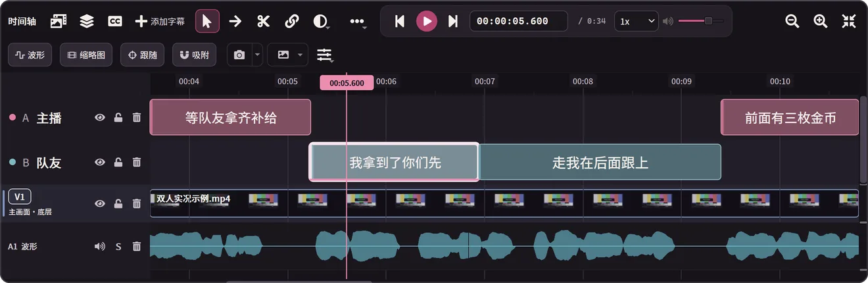Click the 时间轴 panel title
Screen dimensions: 868x283
pos(22,21)
